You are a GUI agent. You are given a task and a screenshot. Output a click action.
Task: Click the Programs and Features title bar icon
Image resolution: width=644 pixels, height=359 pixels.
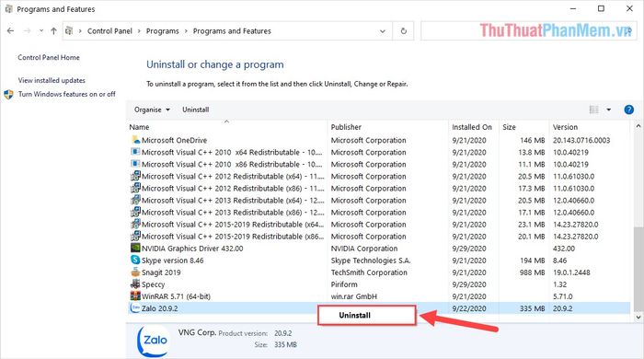[8, 8]
